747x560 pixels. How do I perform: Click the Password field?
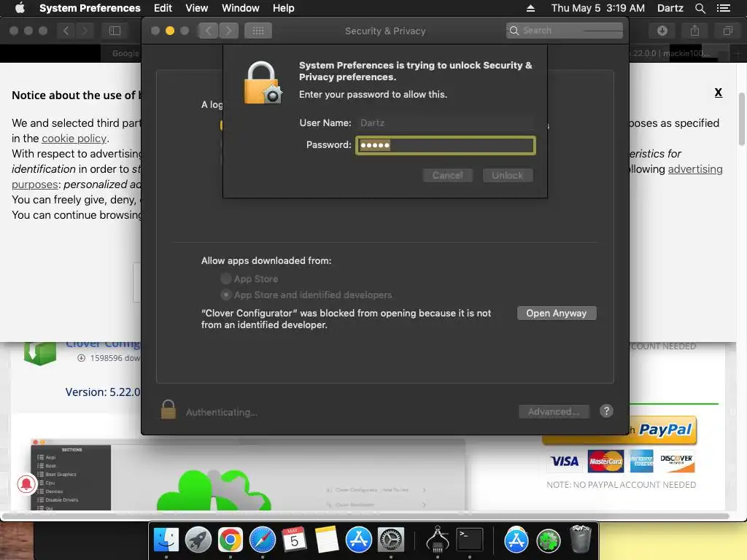(446, 145)
